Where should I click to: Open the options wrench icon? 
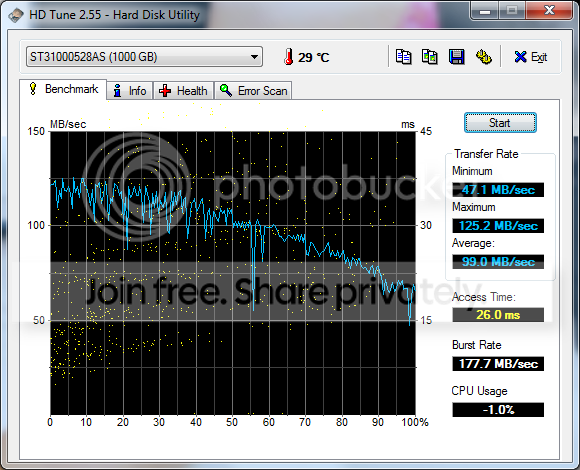tap(483, 57)
